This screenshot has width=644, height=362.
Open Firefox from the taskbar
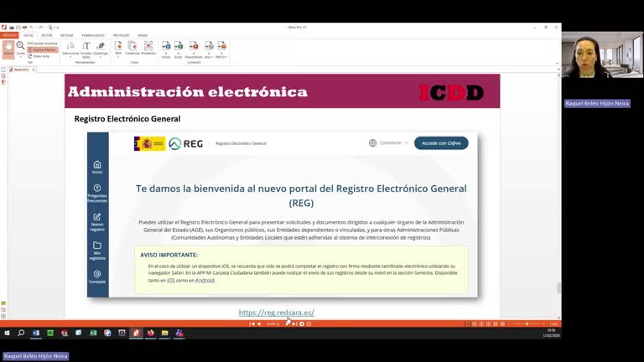[x=150, y=333]
